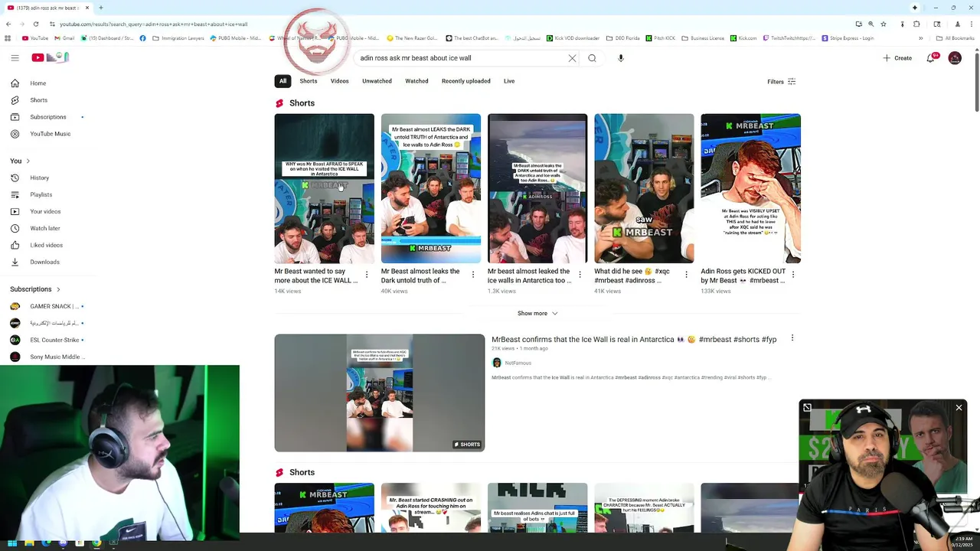
Task: Open the notifications bell
Action: pyautogui.click(x=930, y=58)
